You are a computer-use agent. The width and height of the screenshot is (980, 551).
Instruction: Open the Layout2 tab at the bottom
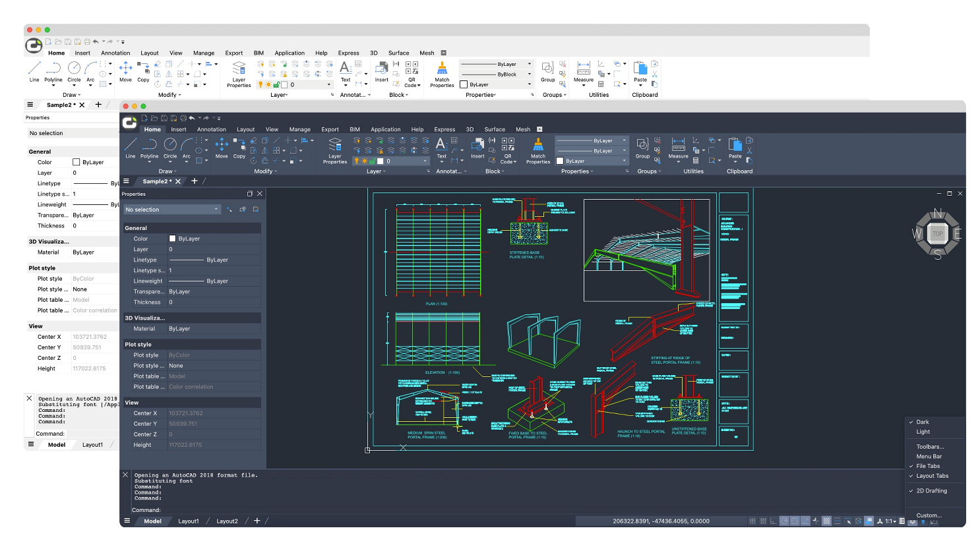227,521
